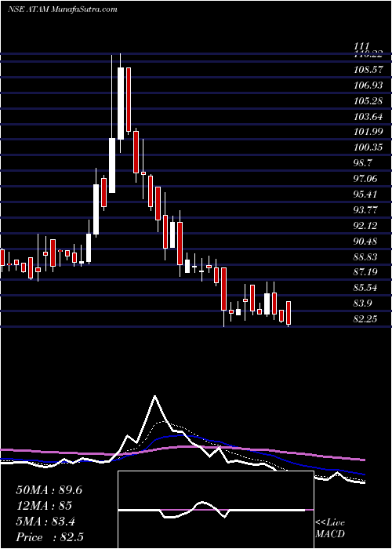Viewport: 392px width, 549px height.
Task: Click the 90.48 price axis label
Action: pyautogui.click(x=366, y=242)
